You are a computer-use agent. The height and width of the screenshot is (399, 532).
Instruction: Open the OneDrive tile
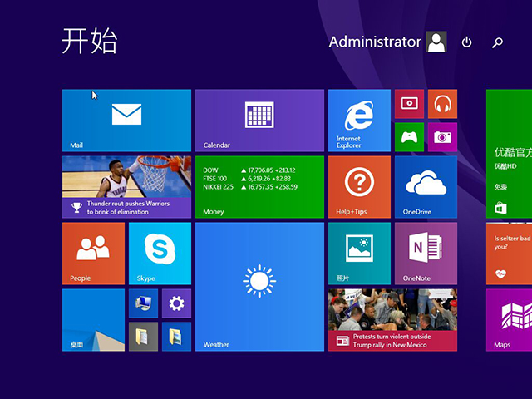click(x=426, y=187)
